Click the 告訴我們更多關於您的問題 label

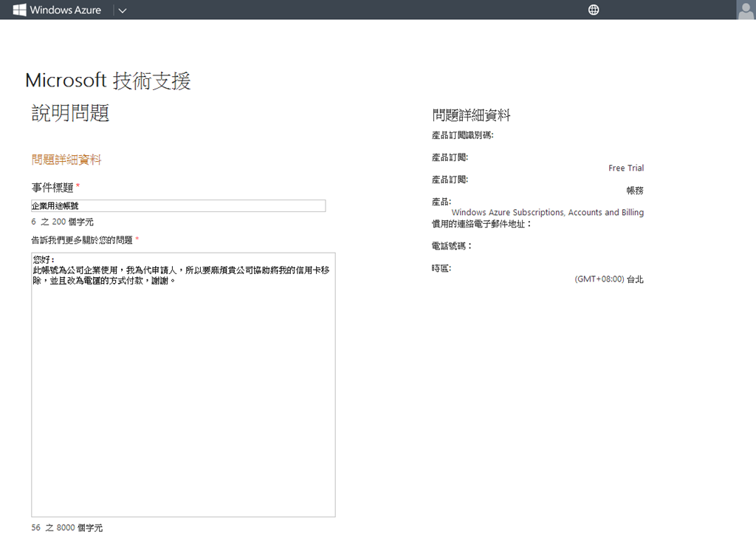[82, 240]
